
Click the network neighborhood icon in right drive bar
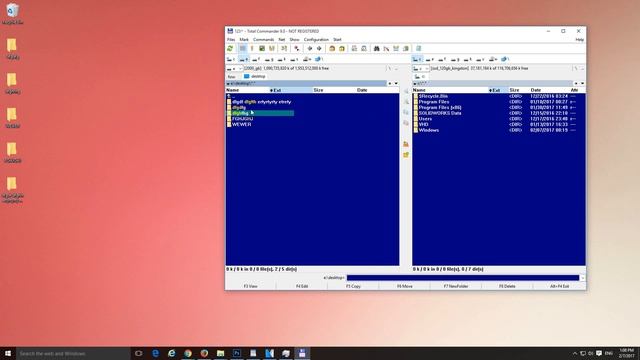click(505, 60)
